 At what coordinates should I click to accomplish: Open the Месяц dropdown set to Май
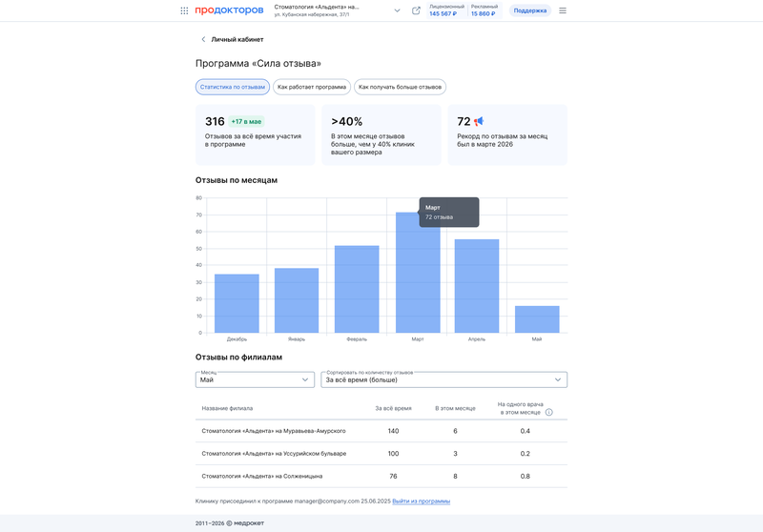[255, 379]
